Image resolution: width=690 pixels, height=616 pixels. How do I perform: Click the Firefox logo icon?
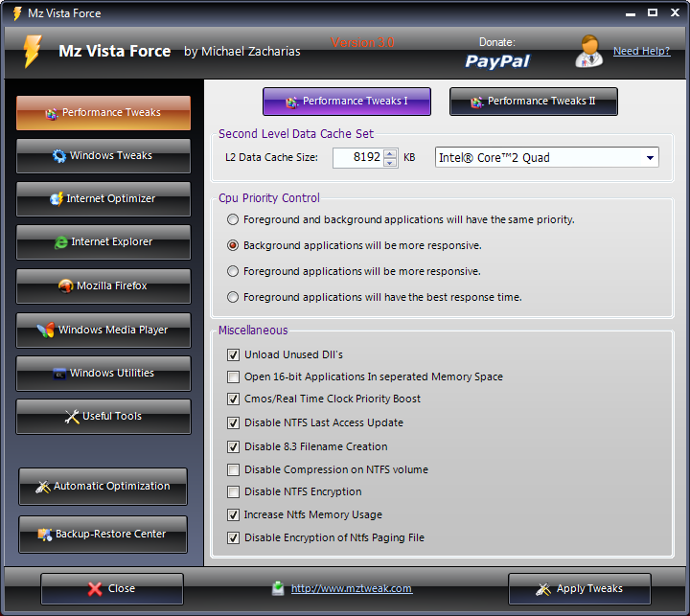point(66,286)
